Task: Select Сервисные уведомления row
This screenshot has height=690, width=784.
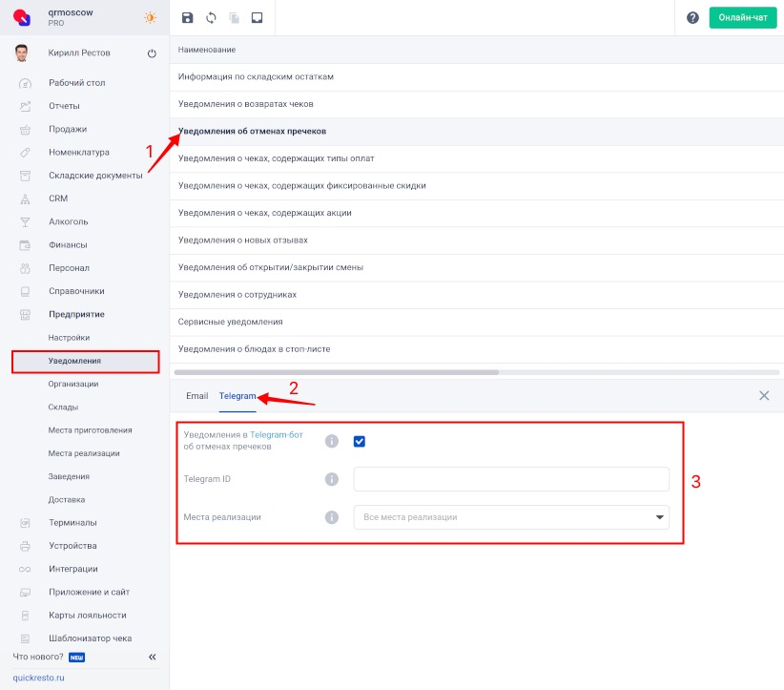Action: 477,323
